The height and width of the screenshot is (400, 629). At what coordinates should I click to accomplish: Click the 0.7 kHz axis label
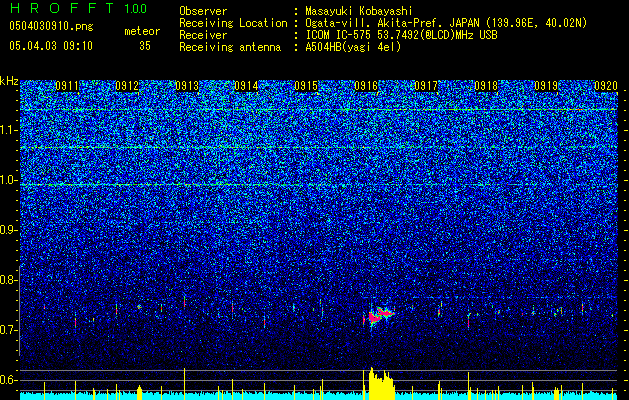[9, 330]
